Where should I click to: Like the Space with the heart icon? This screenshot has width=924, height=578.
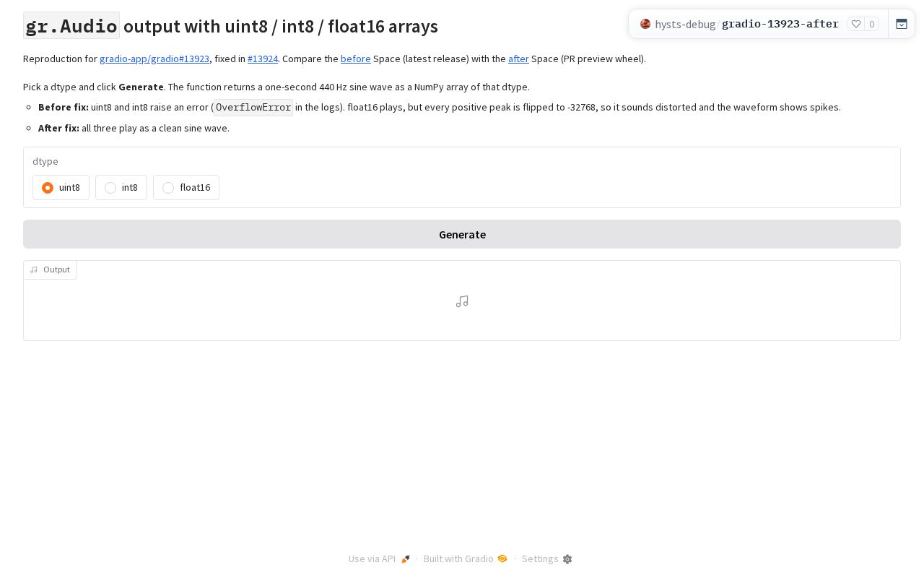tap(856, 24)
